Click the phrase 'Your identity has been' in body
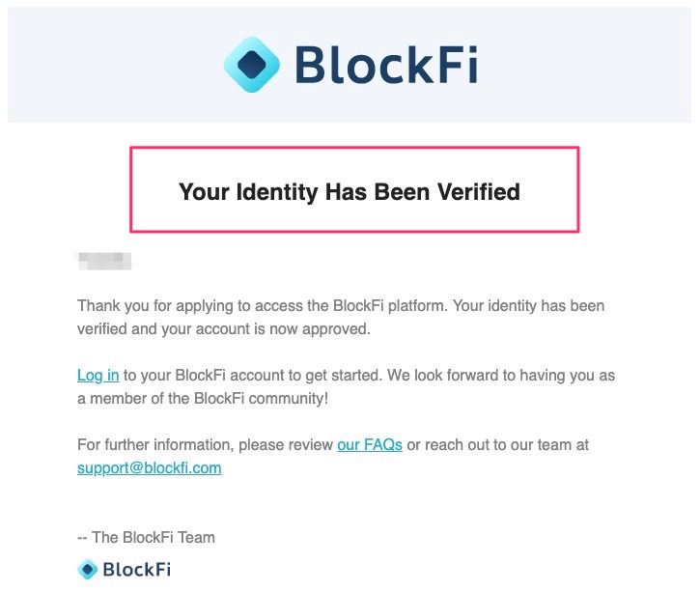700x592 pixels. 528,306
